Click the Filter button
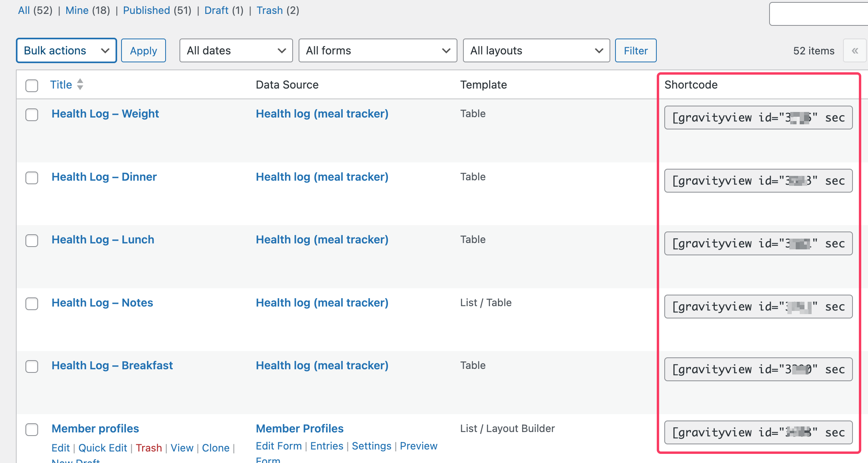 tap(636, 50)
